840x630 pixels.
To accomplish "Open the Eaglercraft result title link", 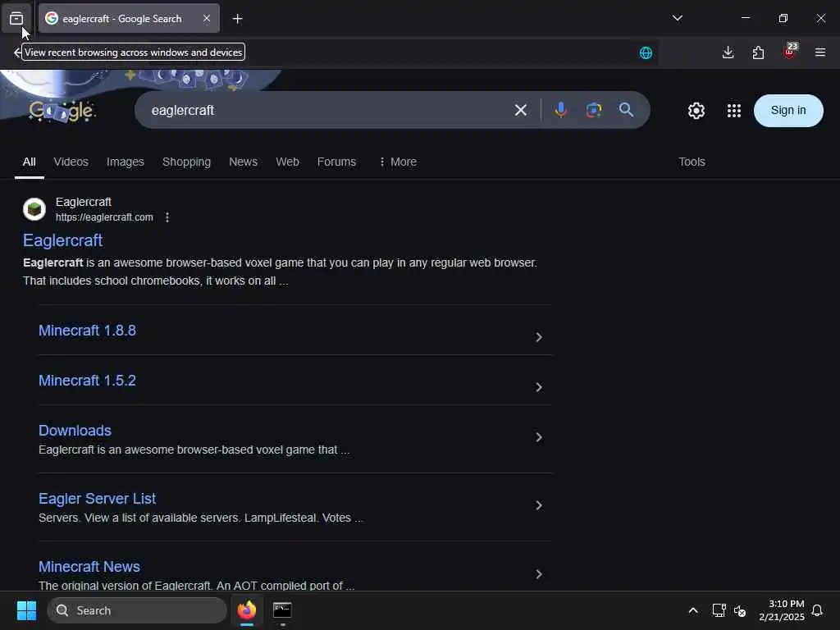I will click(62, 240).
